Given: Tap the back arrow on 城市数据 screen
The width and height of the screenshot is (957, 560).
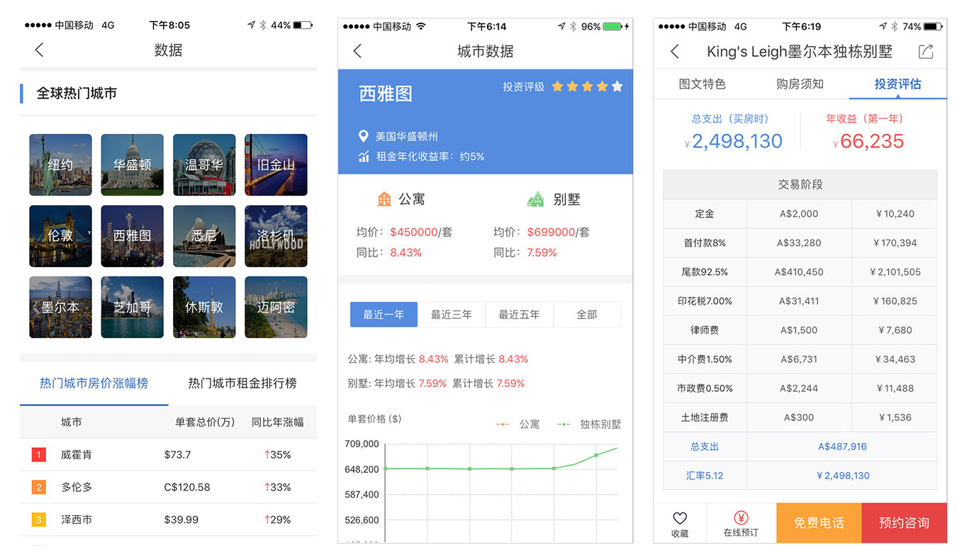Looking at the screenshot, I should (357, 51).
